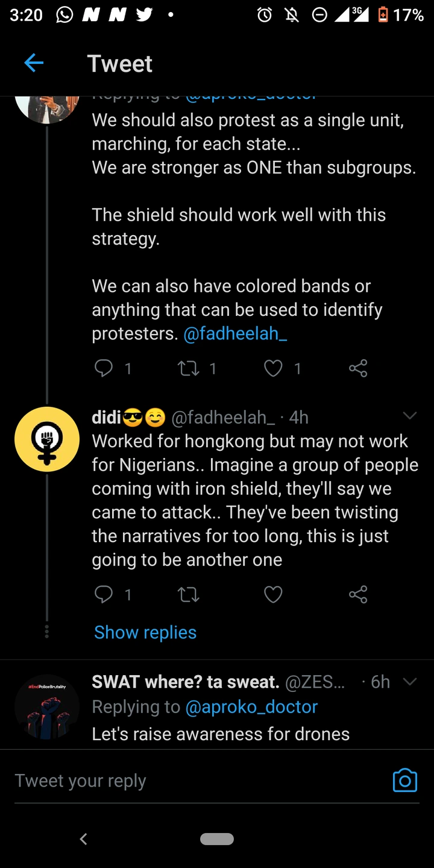The image size is (434, 868).
Task: Open SWAT where? ta sweat avatar
Action: (47, 706)
